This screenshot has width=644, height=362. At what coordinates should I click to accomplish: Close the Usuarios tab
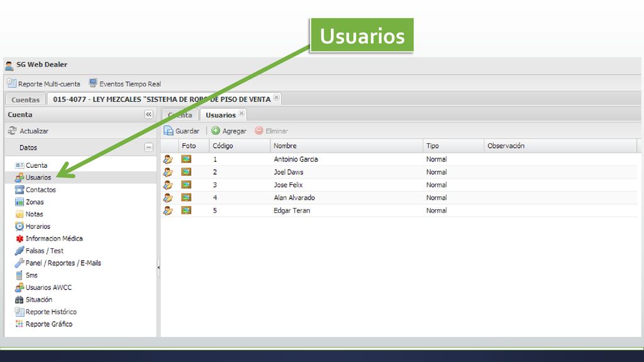pyautogui.click(x=241, y=113)
